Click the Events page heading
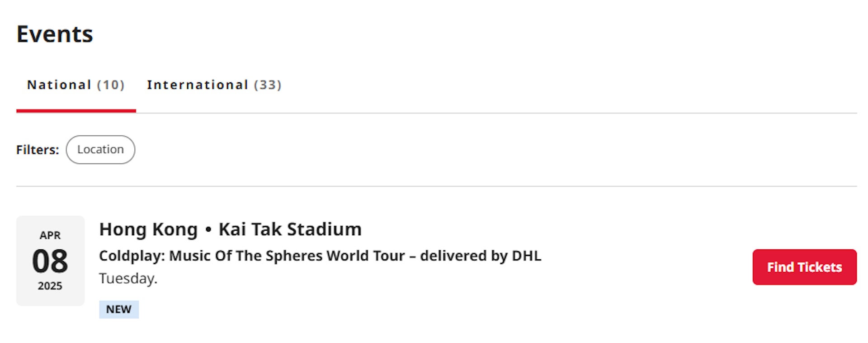 point(55,34)
